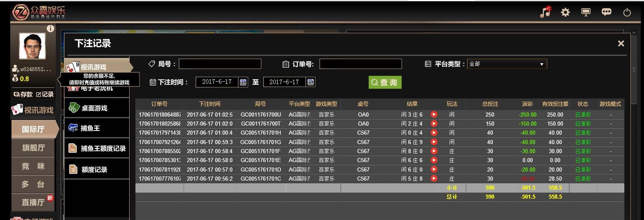The height and width of the screenshot is (220, 644).
Task: Click username x6248552...
Action: click(36, 69)
